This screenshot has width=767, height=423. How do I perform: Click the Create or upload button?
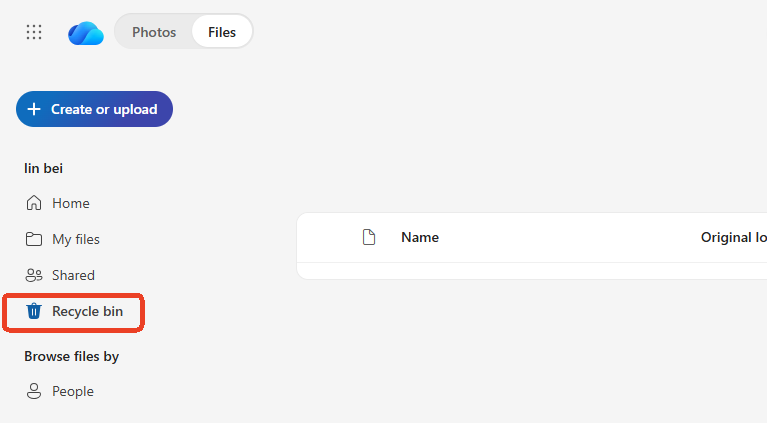click(94, 109)
